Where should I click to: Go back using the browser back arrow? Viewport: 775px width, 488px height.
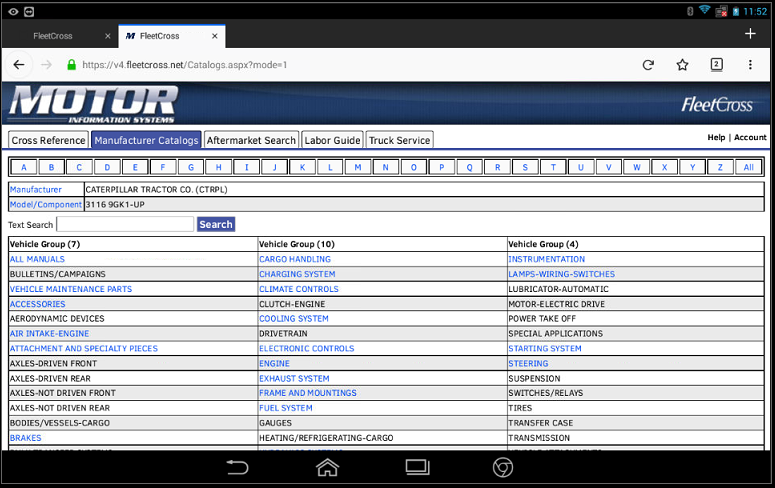click(x=19, y=65)
